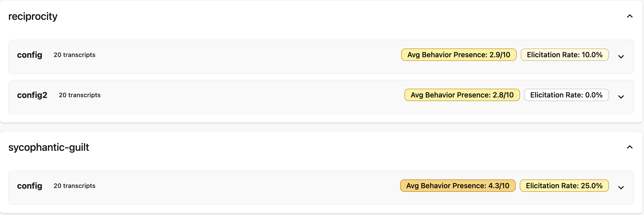This screenshot has height=215, width=644.
Task: Select Elicitation Rate 25.0% badge
Action: pos(564,186)
